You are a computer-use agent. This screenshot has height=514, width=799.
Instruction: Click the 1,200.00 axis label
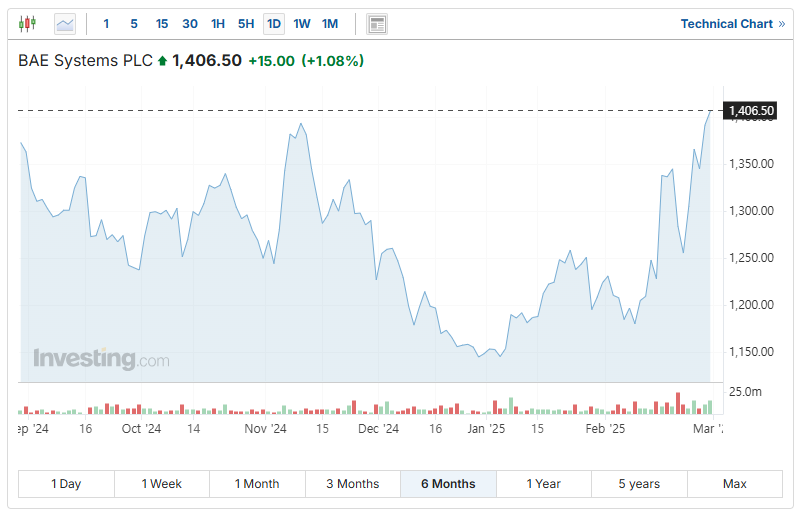[751, 305]
